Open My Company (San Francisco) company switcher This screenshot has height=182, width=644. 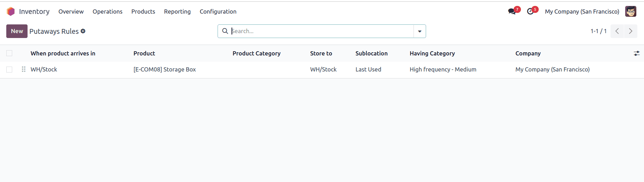[582, 12]
